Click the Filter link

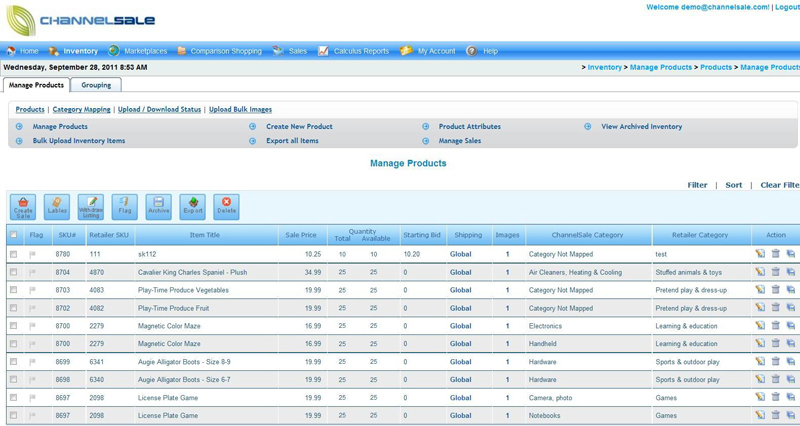pyautogui.click(x=697, y=185)
